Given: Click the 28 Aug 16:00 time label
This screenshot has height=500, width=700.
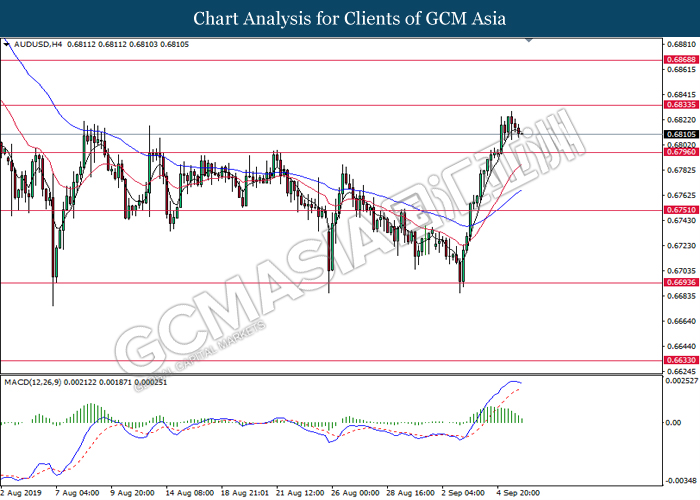Looking at the screenshot, I should (411, 493).
